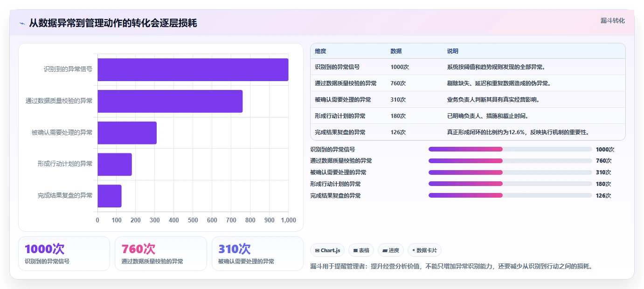The width and height of the screenshot is (644, 289).
Task: Click the 500 tick on chart x-axis
Action: click(x=193, y=220)
